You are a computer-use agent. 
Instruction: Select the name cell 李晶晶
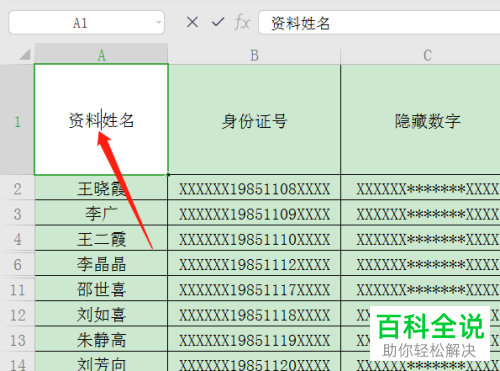pyautogui.click(x=101, y=264)
